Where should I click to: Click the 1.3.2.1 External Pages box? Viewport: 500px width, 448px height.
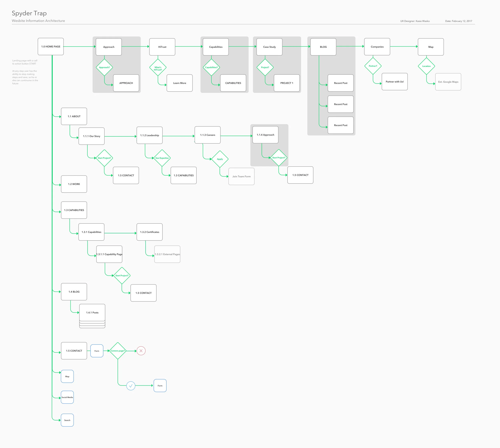167,254
